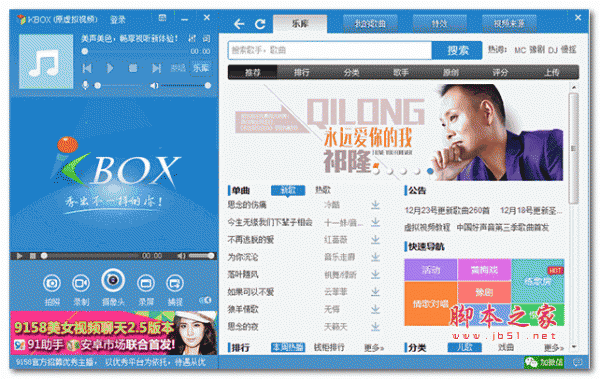This screenshot has height=379, width=600.
Task: Click the green 加微信 WeChat button
Action: tap(544, 362)
